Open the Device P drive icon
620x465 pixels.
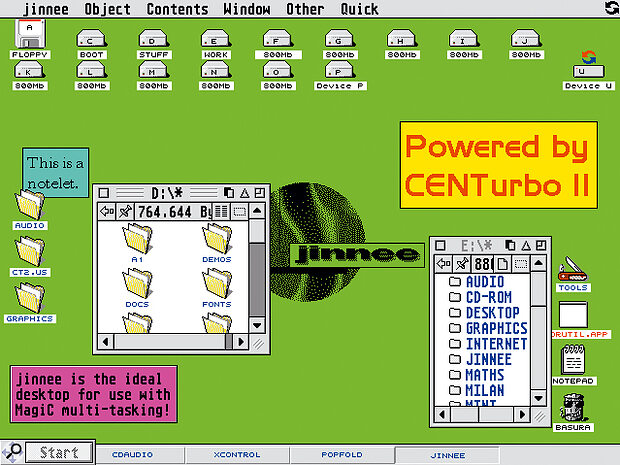[340, 70]
